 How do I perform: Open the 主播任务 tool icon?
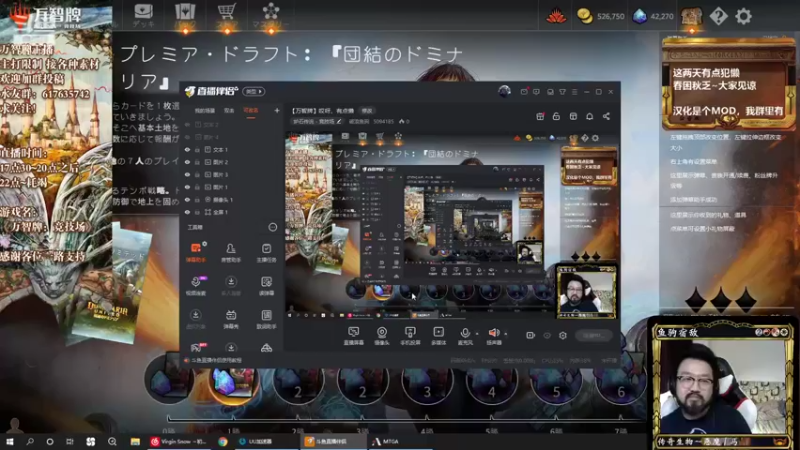click(266, 252)
